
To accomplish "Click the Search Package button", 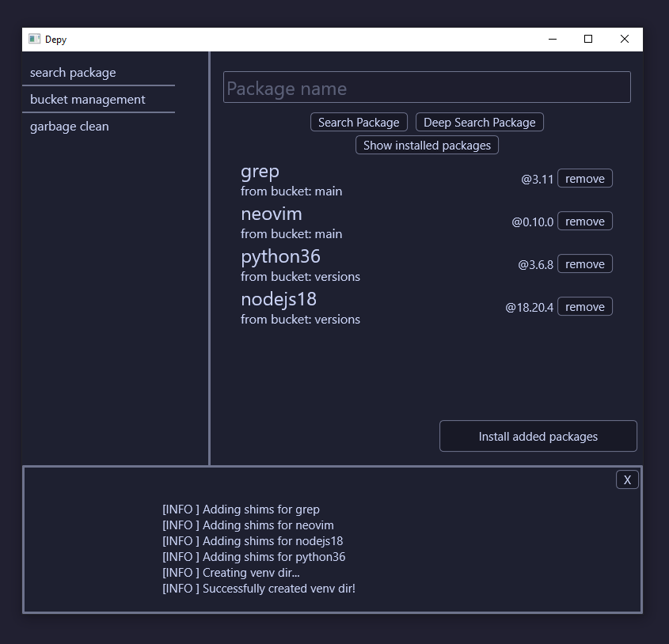I will (x=359, y=123).
